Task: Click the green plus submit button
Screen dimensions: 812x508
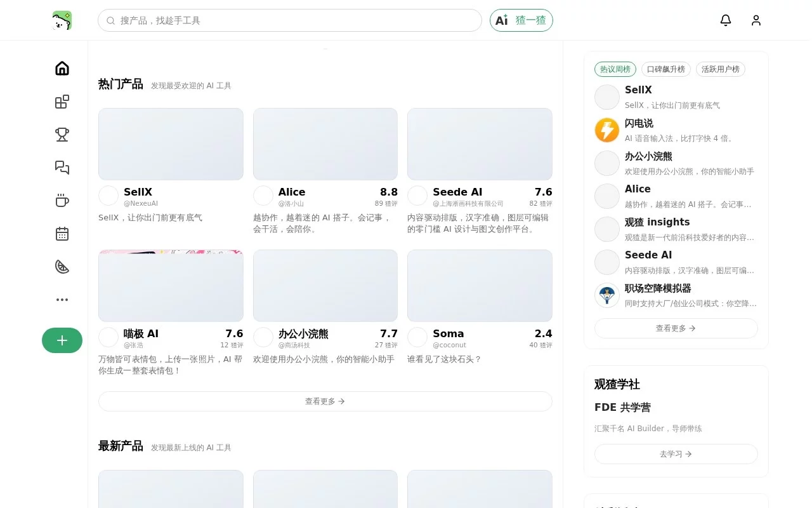Action: (x=62, y=340)
